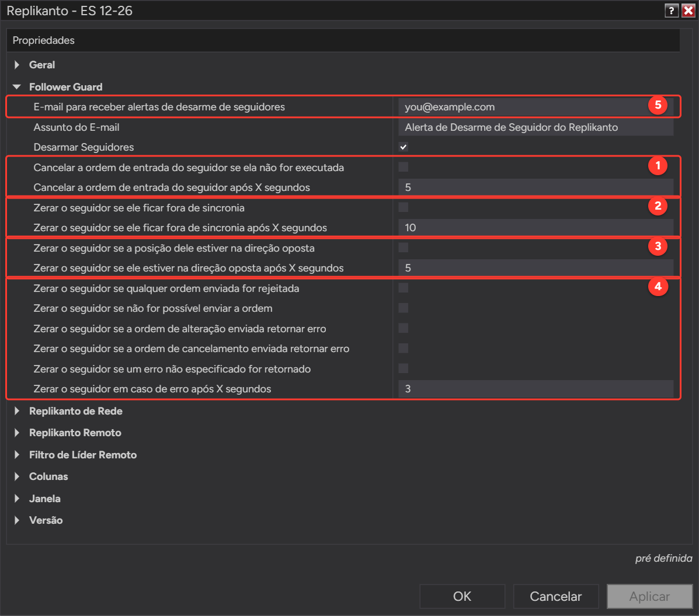The height and width of the screenshot is (616, 699).
Task: Click the Propriedades header
Action: [44, 40]
